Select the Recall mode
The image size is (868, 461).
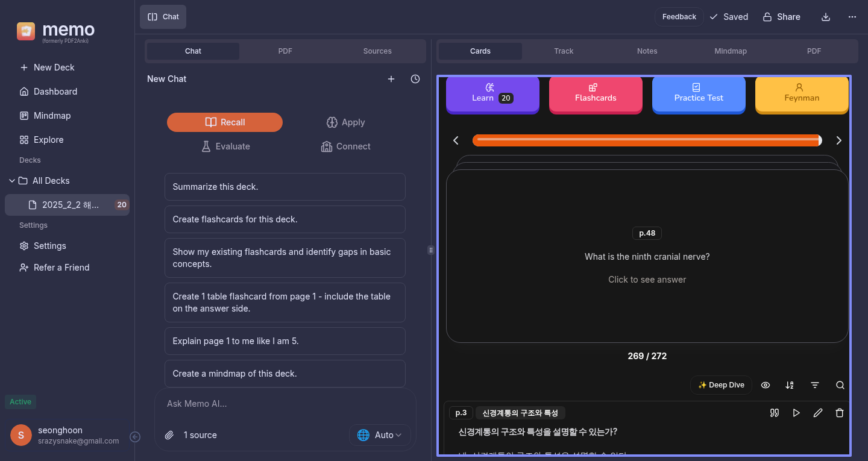click(x=225, y=122)
